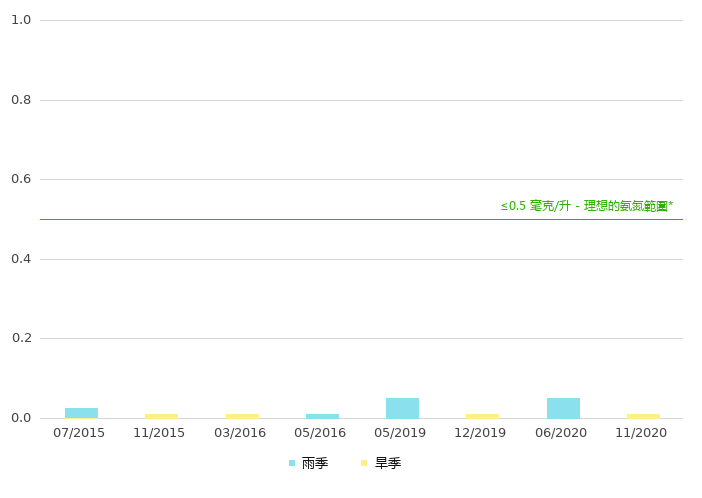The height and width of the screenshot is (498, 702).
Task: Click the 03/2016 x-axis label
Action: pos(240,433)
